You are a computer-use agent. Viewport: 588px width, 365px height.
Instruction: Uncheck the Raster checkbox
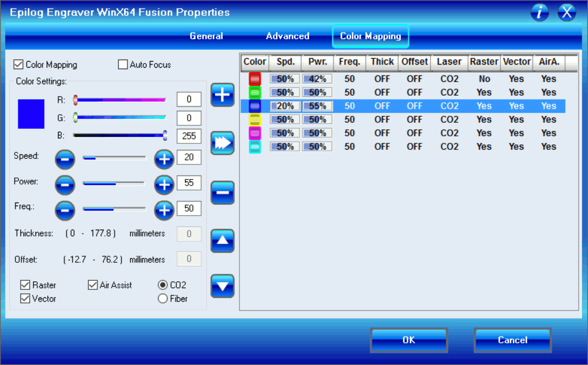click(25, 285)
